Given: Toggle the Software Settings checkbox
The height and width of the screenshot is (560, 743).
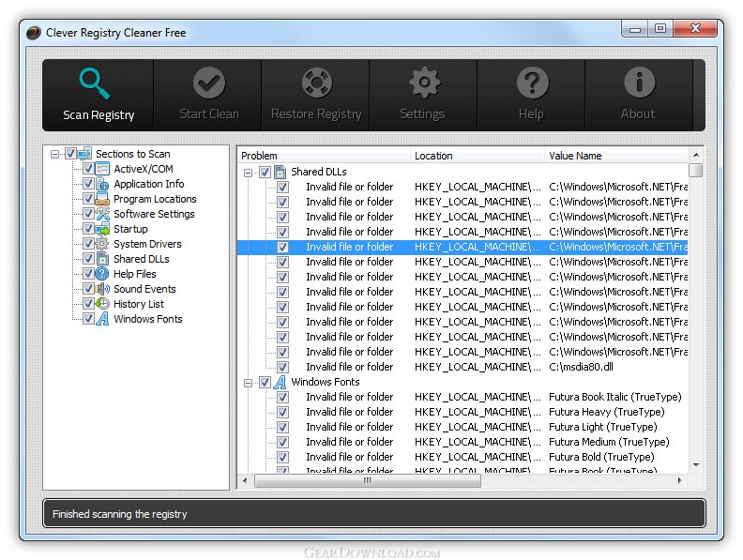Looking at the screenshot, I should click(88, 214).
